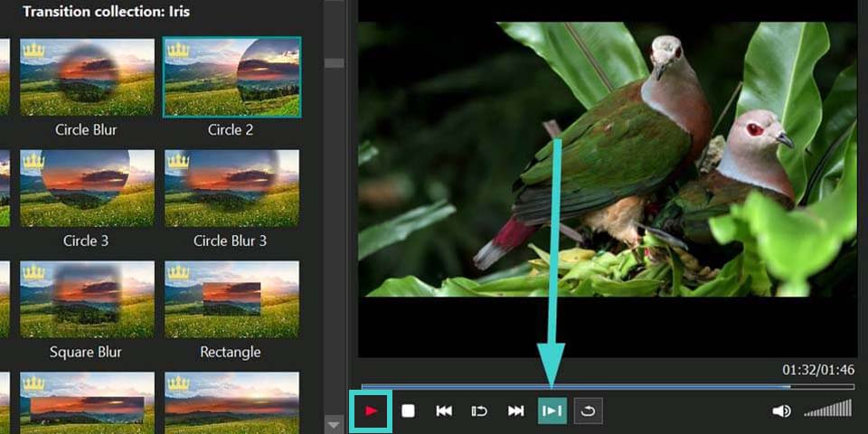This screenshot has width=868, height=434.
Task: Toggle the repeat loop playback button
Action: click(588, 410)
